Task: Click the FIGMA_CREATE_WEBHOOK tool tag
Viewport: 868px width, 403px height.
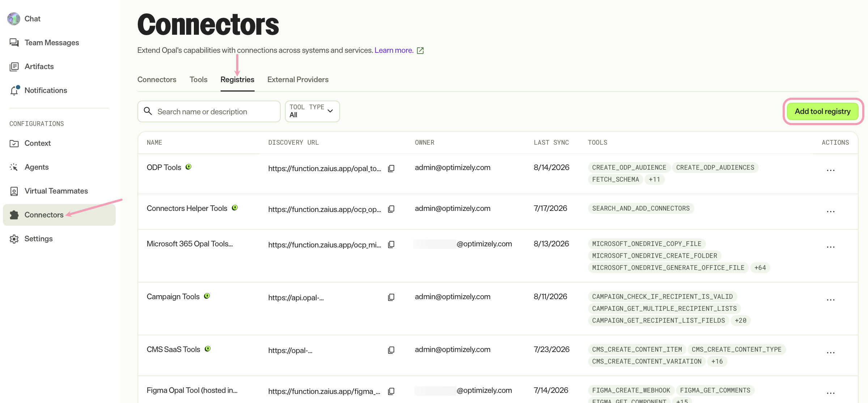Action: pos(631,390)
